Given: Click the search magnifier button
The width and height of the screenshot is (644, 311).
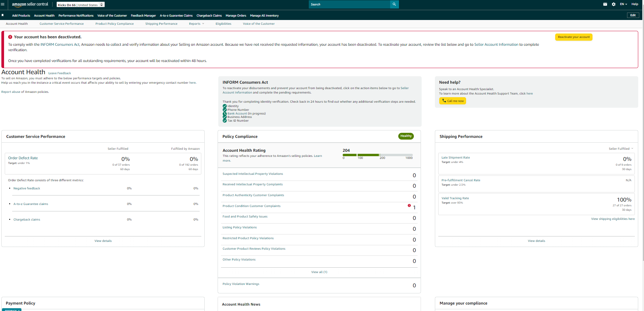Looking at the screenshot, I should tap(394, 4).
